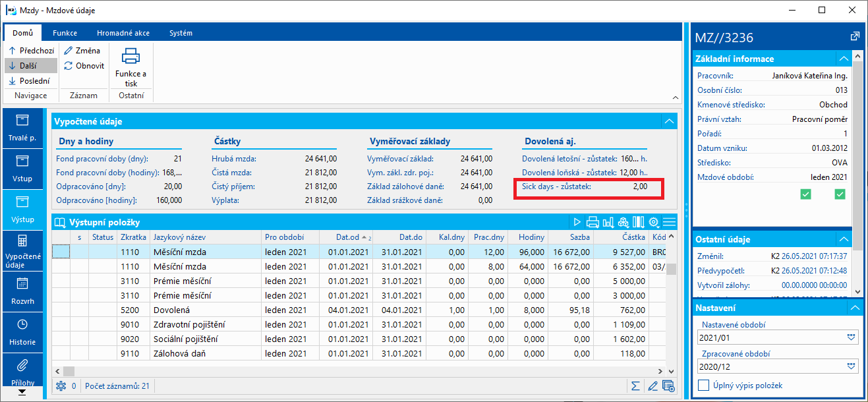The image size is (868, 402).
Task: Enable the Úplný výpis položek checkbox
Action: 704,386
